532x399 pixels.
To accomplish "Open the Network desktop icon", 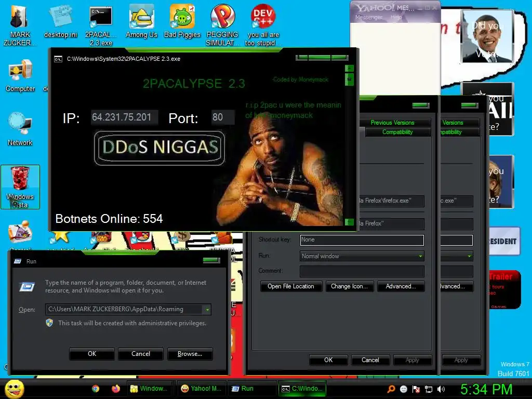I will (x=20, y=129).
